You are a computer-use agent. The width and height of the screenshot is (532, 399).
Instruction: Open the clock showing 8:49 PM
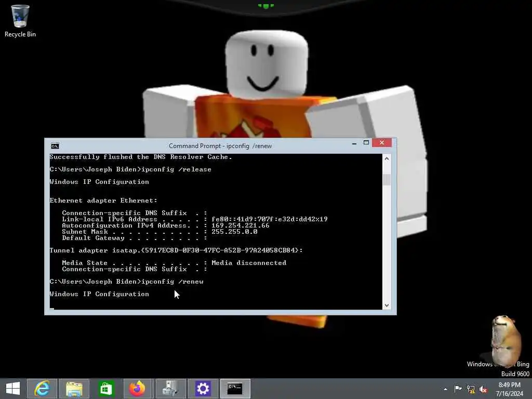click(x=509, y=389)
